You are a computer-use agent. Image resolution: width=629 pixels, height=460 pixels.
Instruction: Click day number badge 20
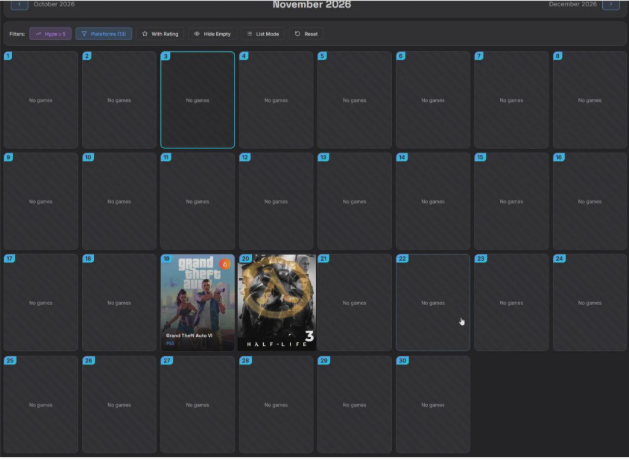[x=246, y=259]
